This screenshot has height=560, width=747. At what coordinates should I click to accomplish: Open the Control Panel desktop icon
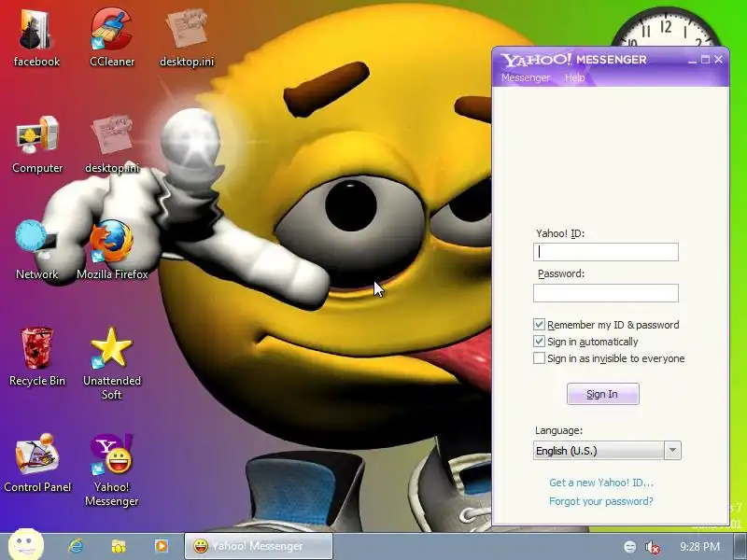click(x=37, y=463)
